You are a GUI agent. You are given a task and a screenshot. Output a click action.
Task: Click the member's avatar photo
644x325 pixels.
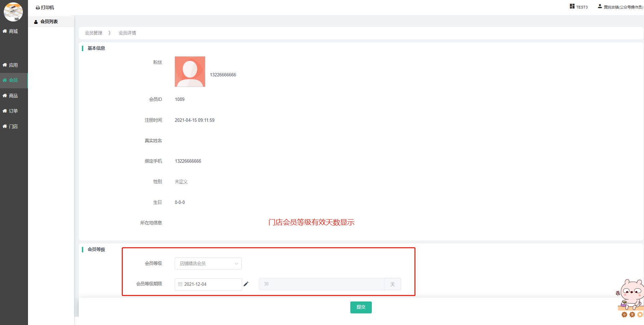coord(190,72)
